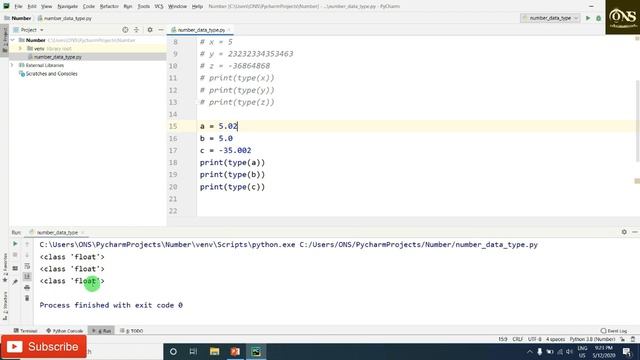This screenshot has width=640, height=360.
Task: Select Scratches and Consoles in tree
Action: [51, 74]
